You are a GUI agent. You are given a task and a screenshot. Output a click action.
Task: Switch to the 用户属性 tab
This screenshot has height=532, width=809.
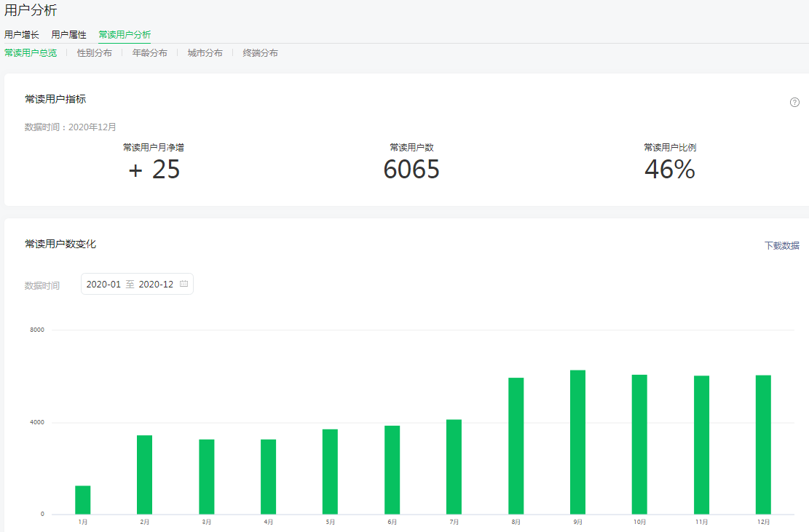68,35
